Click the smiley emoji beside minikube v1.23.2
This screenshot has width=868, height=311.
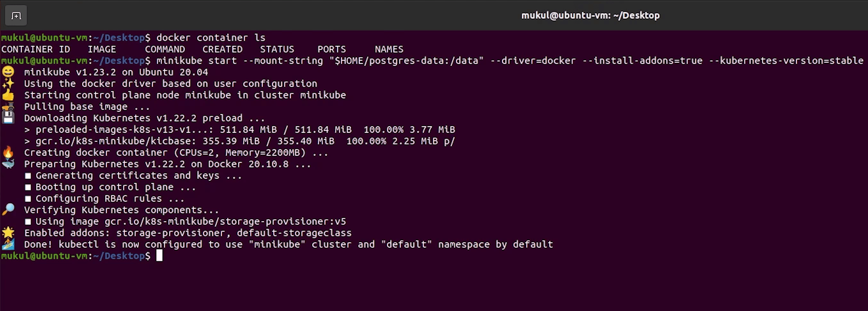click(8, 72)
